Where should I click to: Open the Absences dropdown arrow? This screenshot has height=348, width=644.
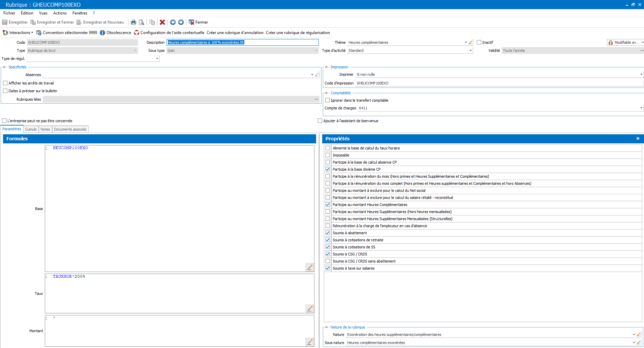coord(312,75)
